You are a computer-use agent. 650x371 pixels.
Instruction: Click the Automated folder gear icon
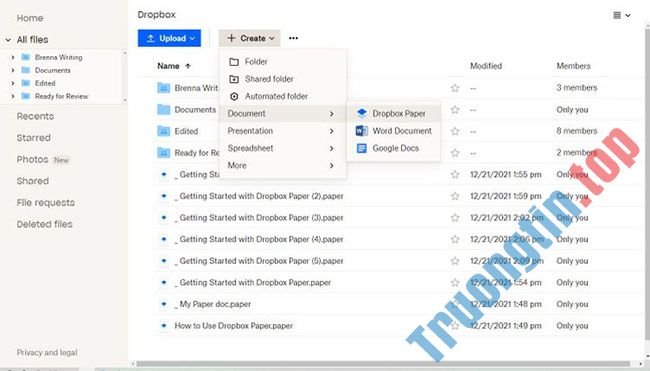234,96
